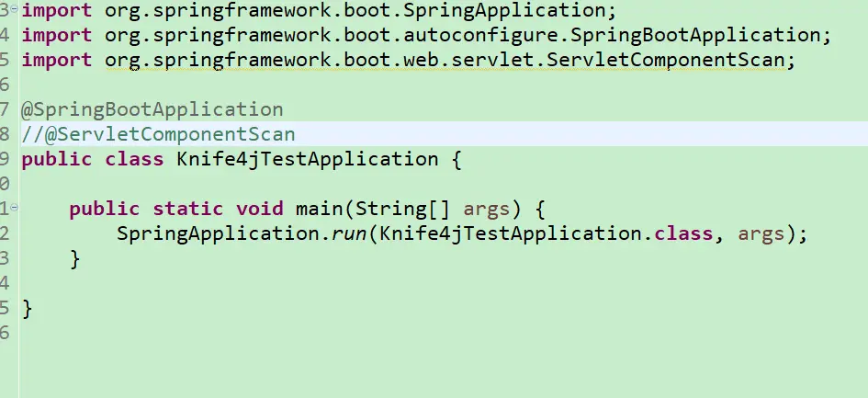The height and width of the screenshot is (398, 868).
Task: Collapse the main method fold marker
Action: (13, 209)
